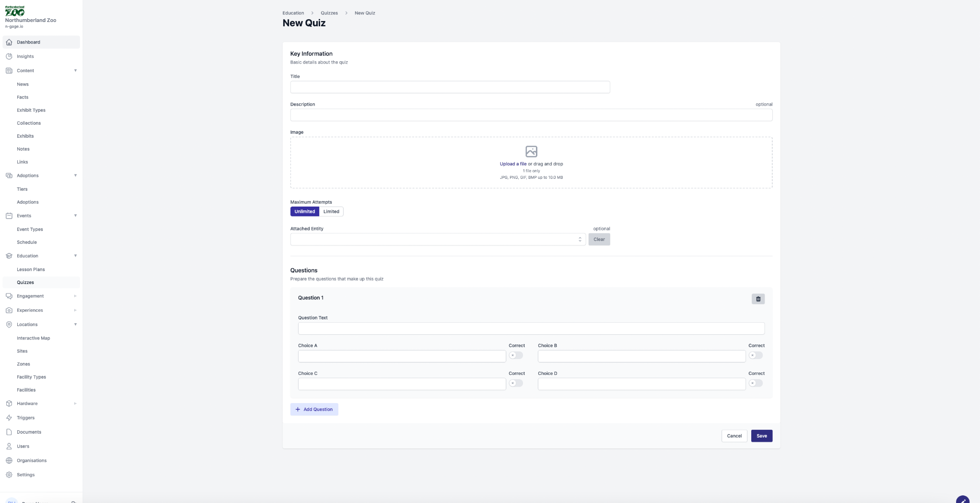
Task: Open the Attached Entity dropdown
Action: pyautogui.click(x=437, y=240)
